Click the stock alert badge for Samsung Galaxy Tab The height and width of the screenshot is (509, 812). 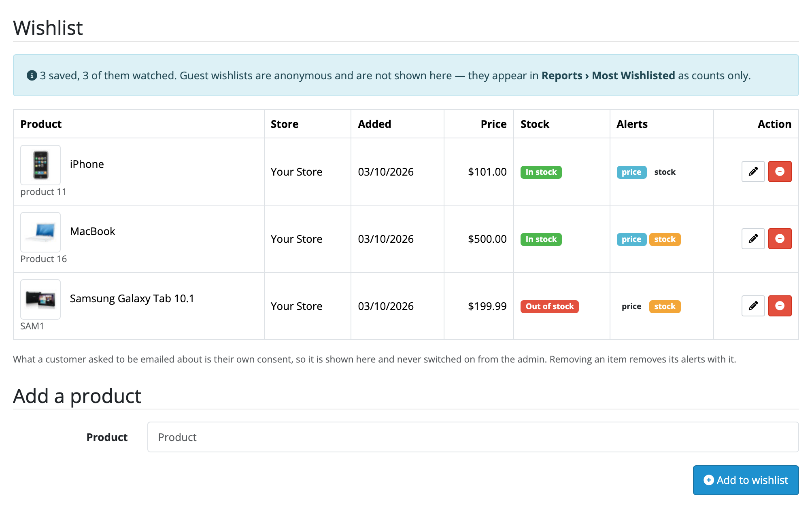[665, 307]
